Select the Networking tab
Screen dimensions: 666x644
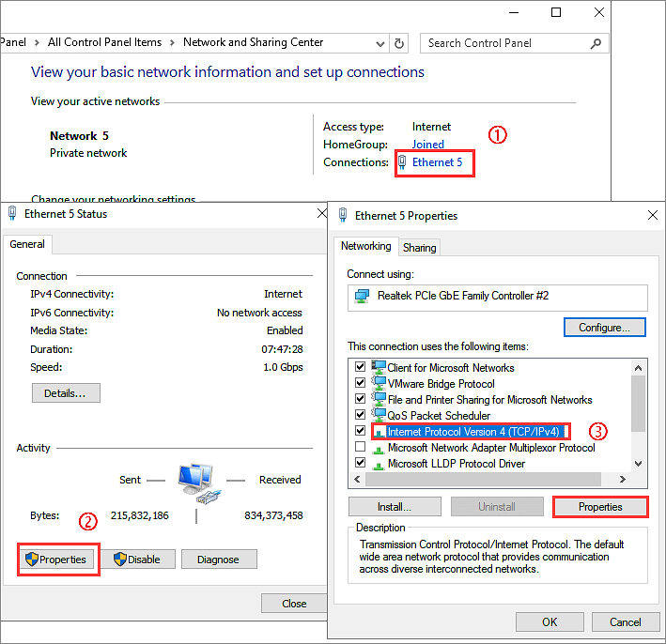click(x=365, y=246)
